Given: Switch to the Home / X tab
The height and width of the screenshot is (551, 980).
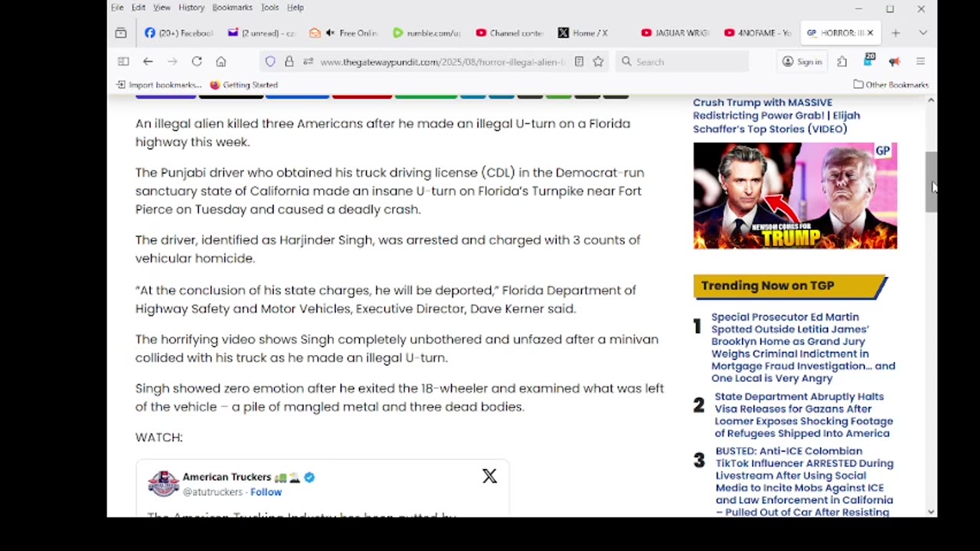Looking at the screenshot, I should (592, 33).
